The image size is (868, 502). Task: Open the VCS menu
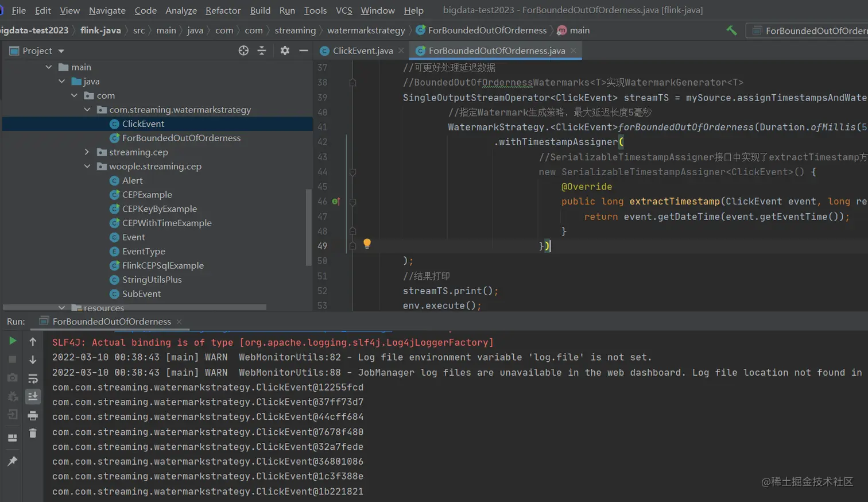344,10
